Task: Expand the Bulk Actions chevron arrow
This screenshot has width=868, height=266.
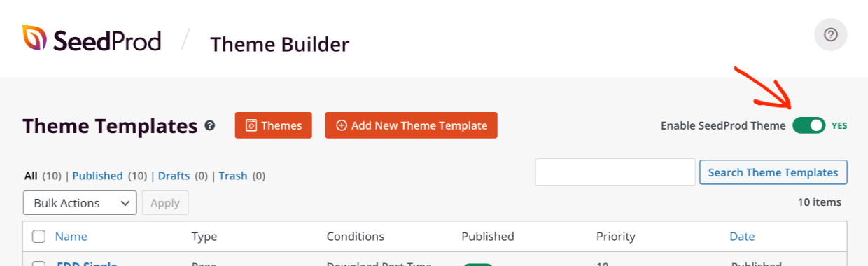Action: (125, 203)
